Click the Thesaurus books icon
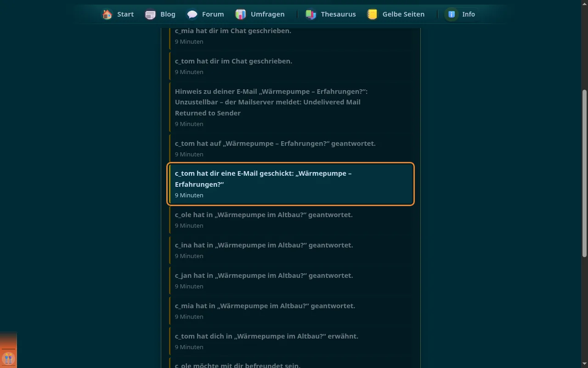This screenshot has width=588, height=368. tap(311, 14)
